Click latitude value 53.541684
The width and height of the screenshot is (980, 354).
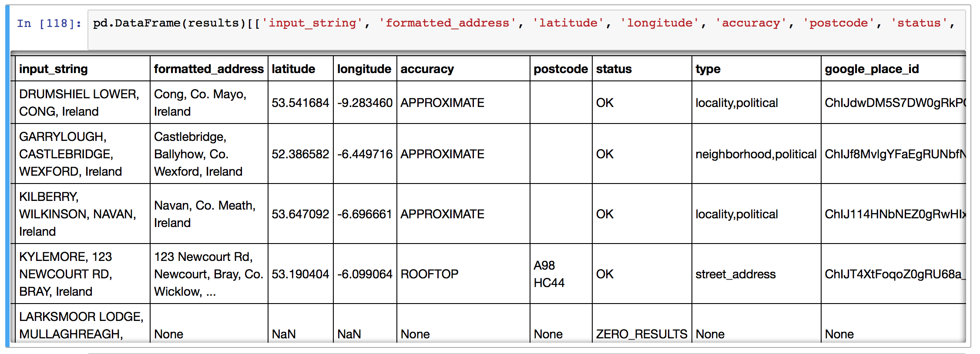click(300, 103)
